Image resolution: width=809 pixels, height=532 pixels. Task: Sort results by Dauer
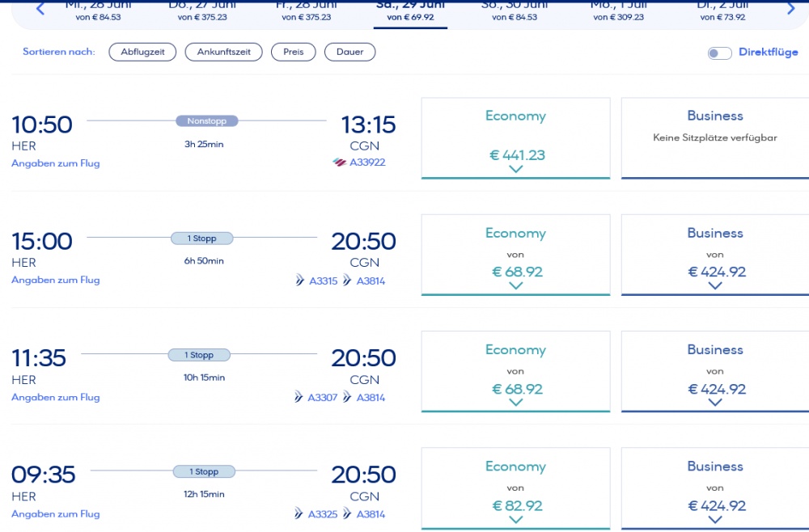tap(349, 52)
